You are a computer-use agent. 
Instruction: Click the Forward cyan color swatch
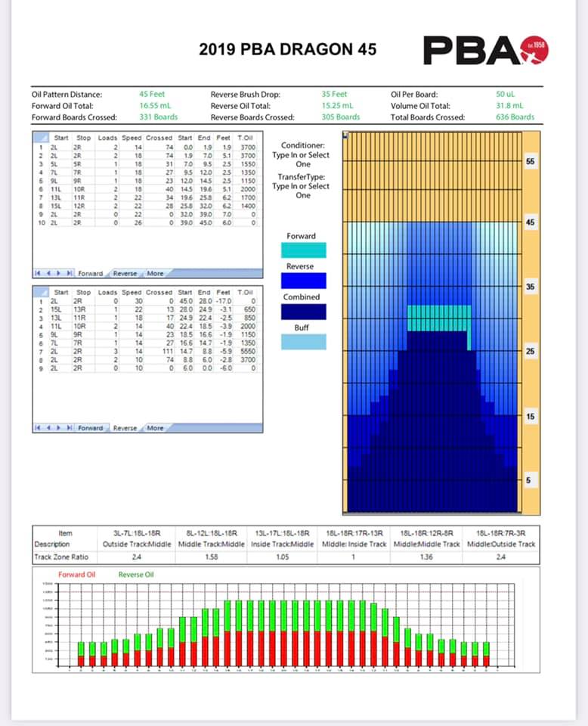tap(304, 250)
